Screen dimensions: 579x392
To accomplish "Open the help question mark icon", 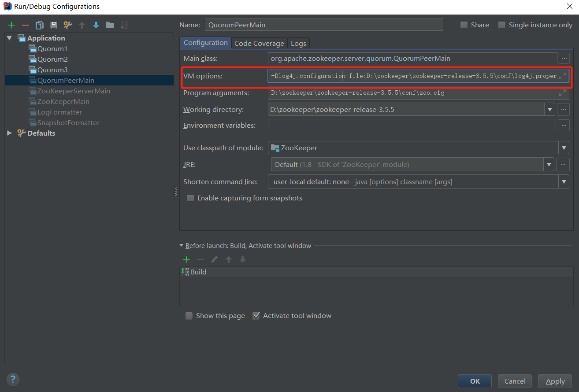I will 13,379.
